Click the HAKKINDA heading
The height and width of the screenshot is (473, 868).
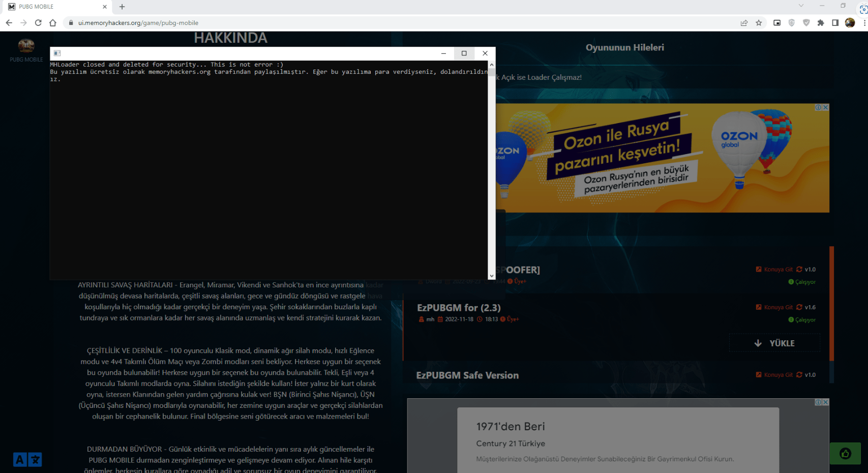230,38
